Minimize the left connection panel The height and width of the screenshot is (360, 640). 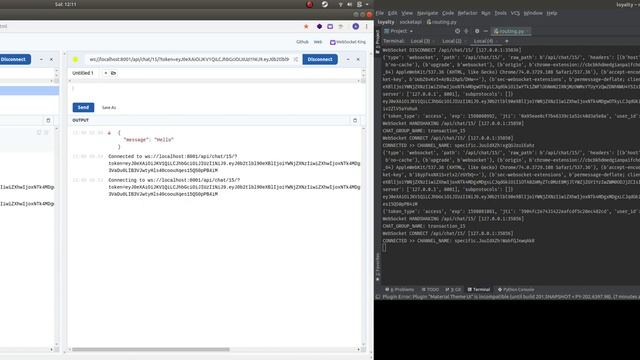click(41, 60)
